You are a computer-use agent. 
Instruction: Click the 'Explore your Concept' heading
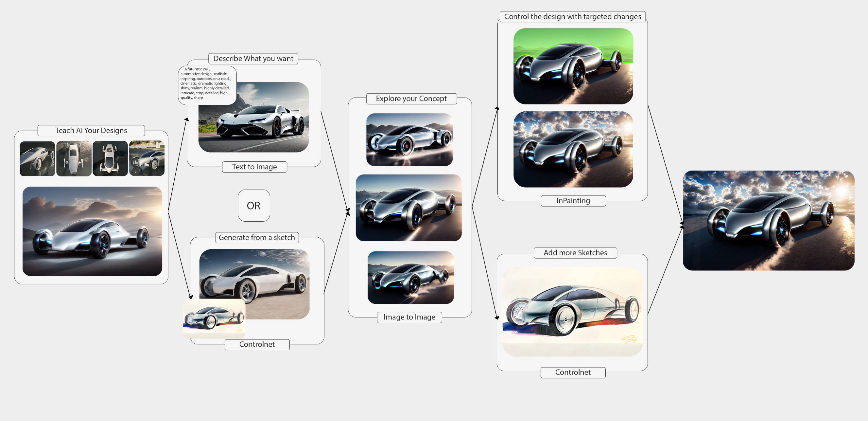point(411,99)
